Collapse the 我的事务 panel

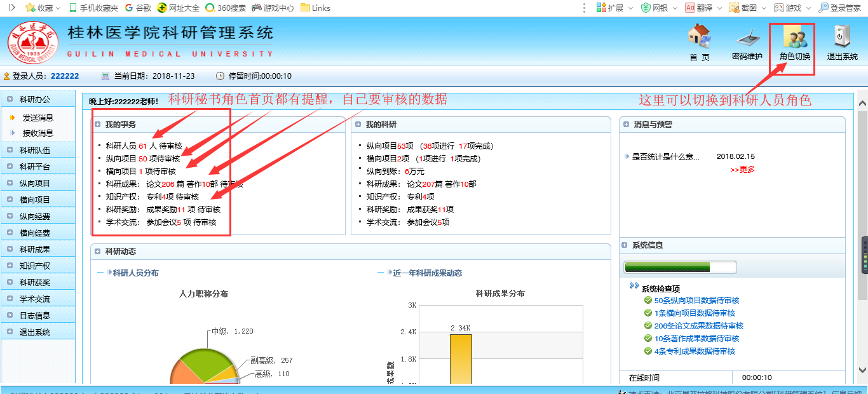(x=97, y=125)
